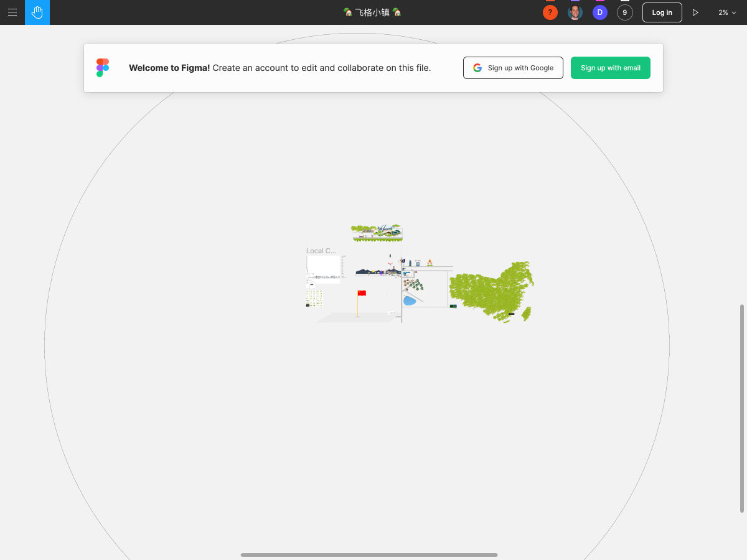Show the 9 additional collaborators
This screenshot has width=747, height=560.
625,12
